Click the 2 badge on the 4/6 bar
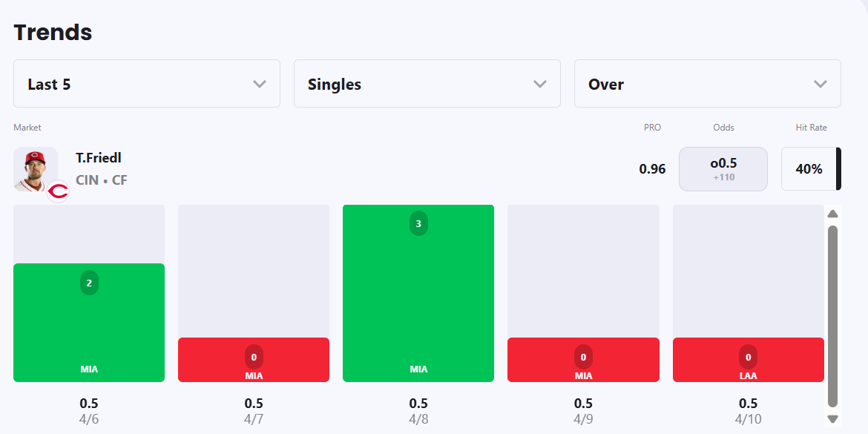Viewport: 868px width, 434px height. (x=89, y=283)
